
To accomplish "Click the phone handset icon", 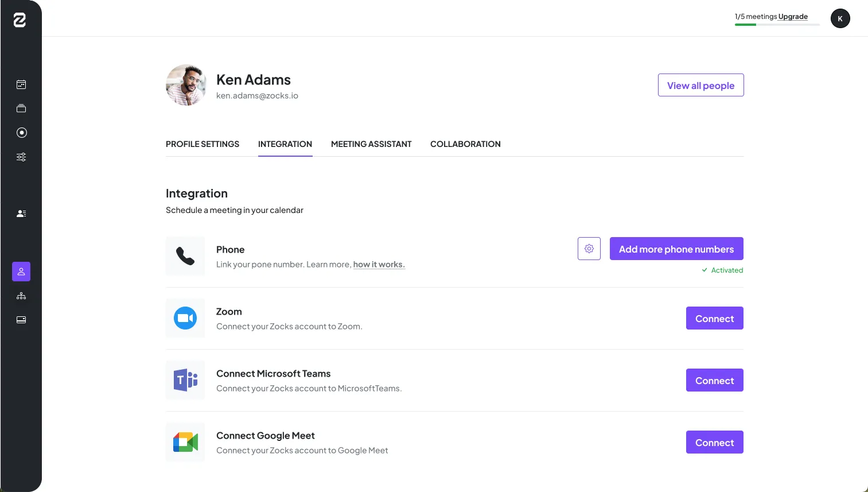I will pos(185,256).
